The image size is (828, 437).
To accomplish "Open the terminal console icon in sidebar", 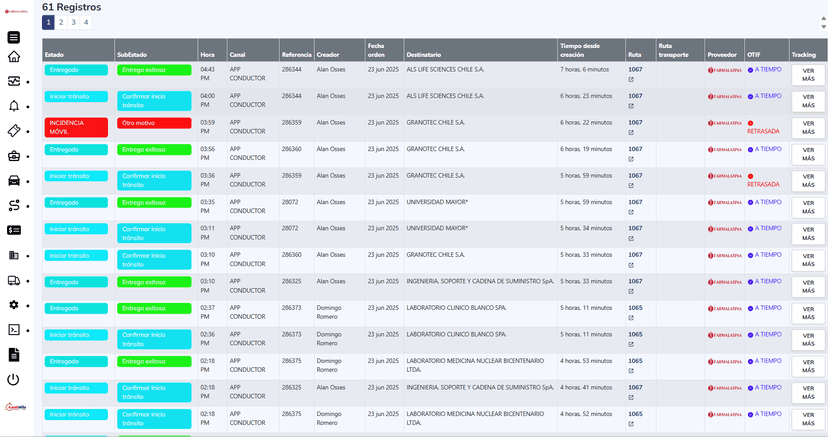I will (x=14, y=330).
